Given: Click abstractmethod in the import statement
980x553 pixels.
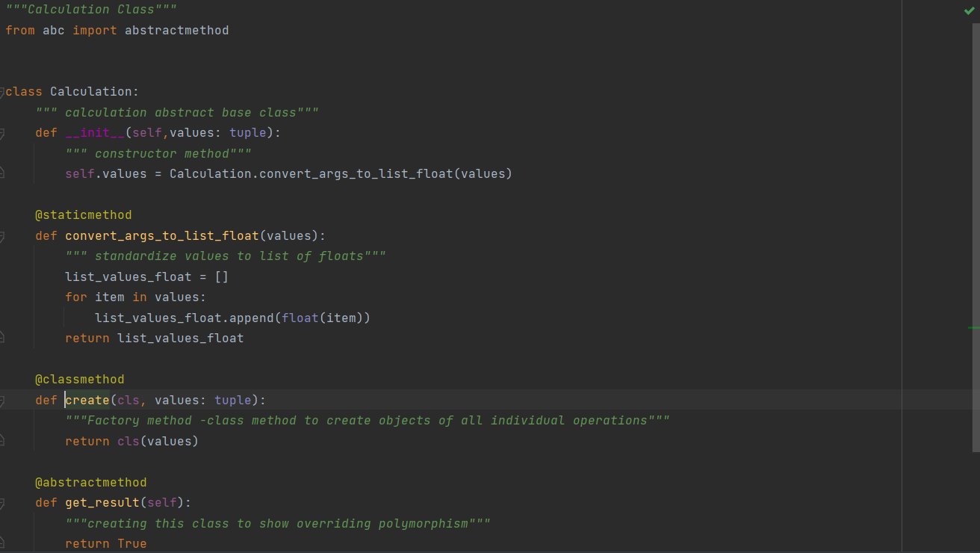Looking at the screenshot, I should 176,31.
